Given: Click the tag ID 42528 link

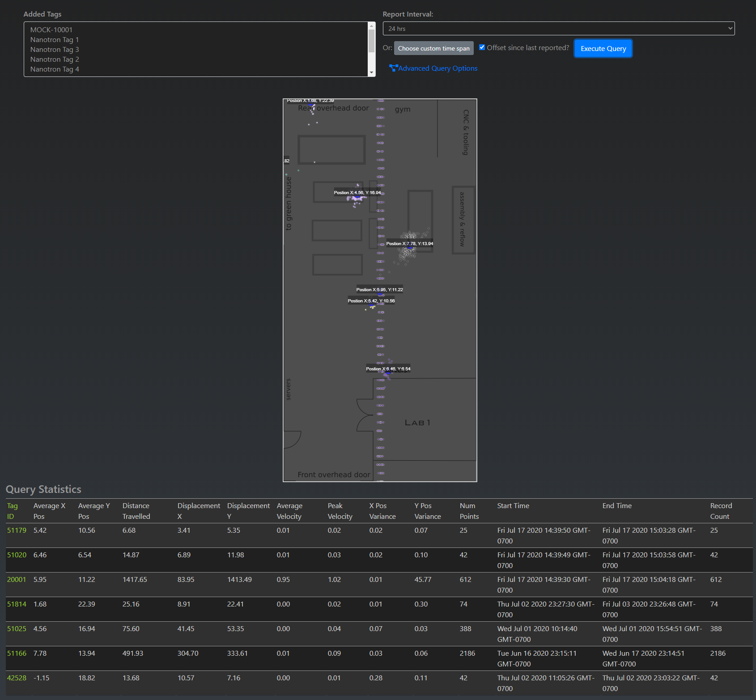Looking at the screenshot, I should 17,678.
